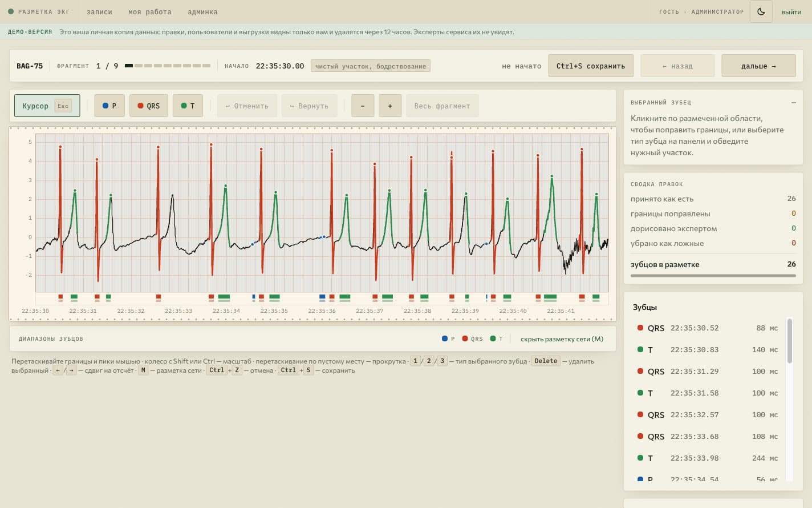Click the «не начато» status text

click(521, 66)
